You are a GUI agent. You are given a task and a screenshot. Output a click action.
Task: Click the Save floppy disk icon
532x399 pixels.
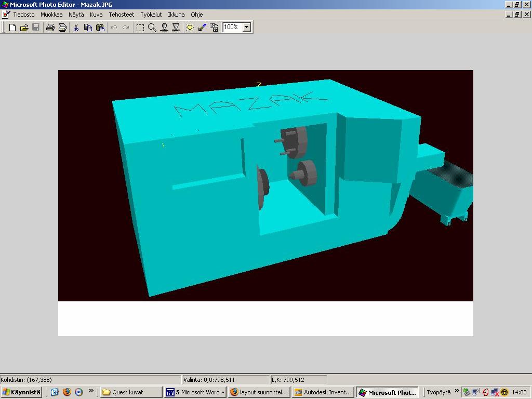click(x=36, y=28)
